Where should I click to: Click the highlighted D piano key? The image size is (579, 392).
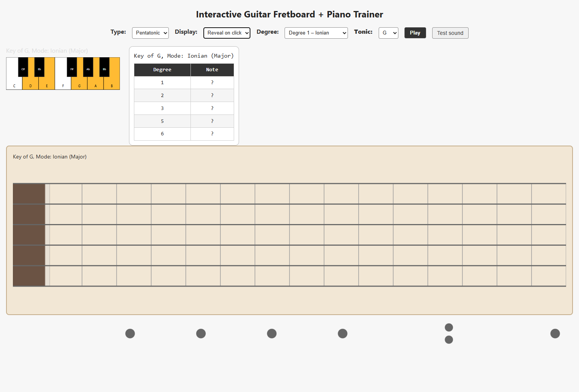point(30,84)
